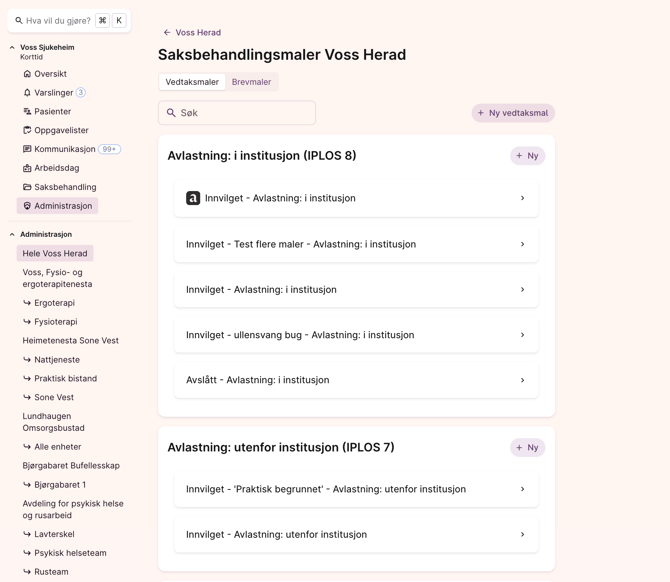Viewport: 670px width, 582px height.
Task: Click the Oversikt home icon
Action: [27, 74]
